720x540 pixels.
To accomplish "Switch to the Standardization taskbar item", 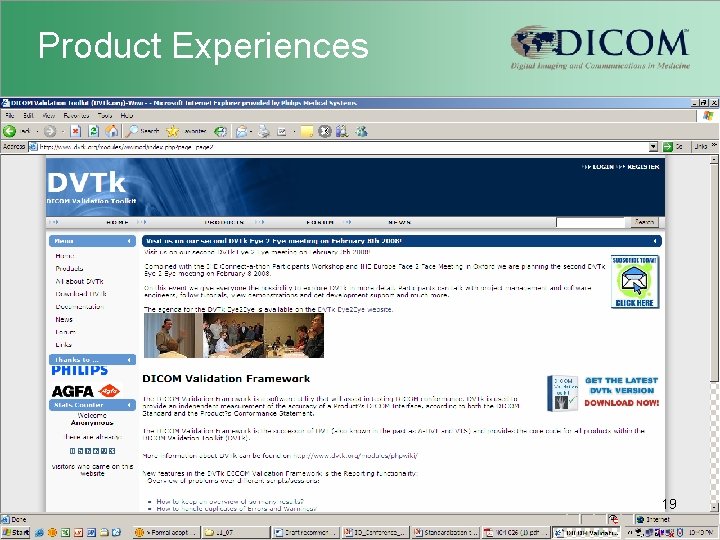I will click(x=445, y=532).
